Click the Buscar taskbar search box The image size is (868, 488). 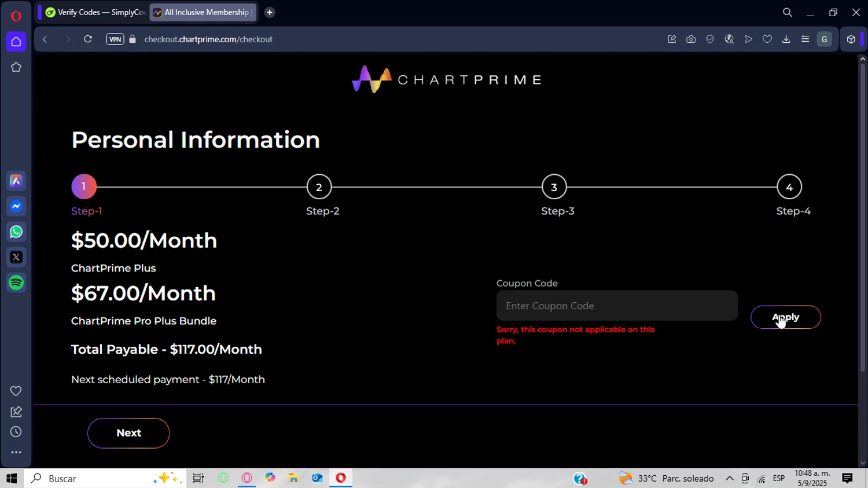coord(105,478)
